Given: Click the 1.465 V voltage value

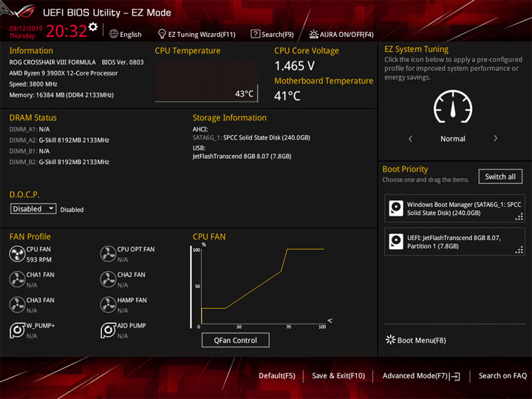Looking at the screenshot, I should click(x=295, y=66).
